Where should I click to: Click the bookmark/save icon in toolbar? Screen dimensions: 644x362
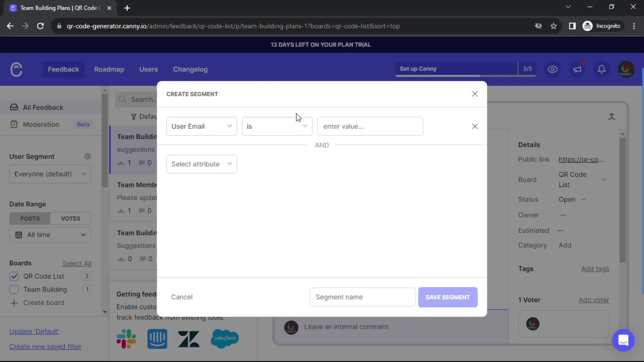(x=554, y=26)
